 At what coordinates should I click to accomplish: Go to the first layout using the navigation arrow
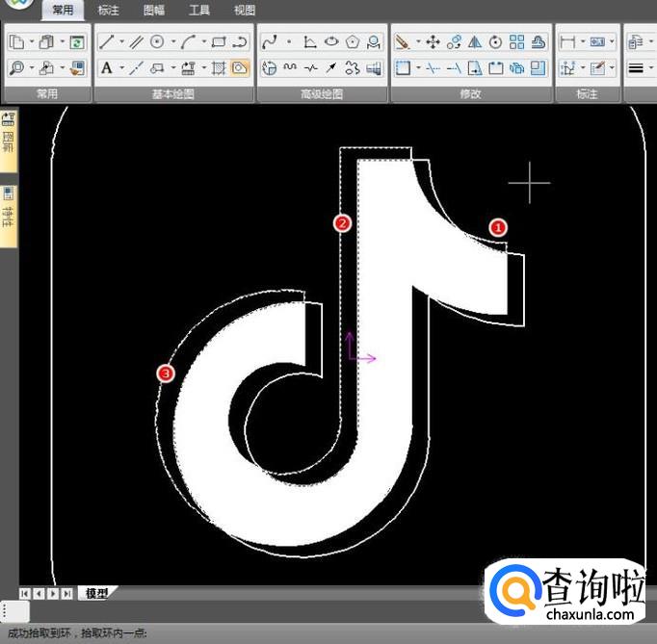click(x=24, y=594)
